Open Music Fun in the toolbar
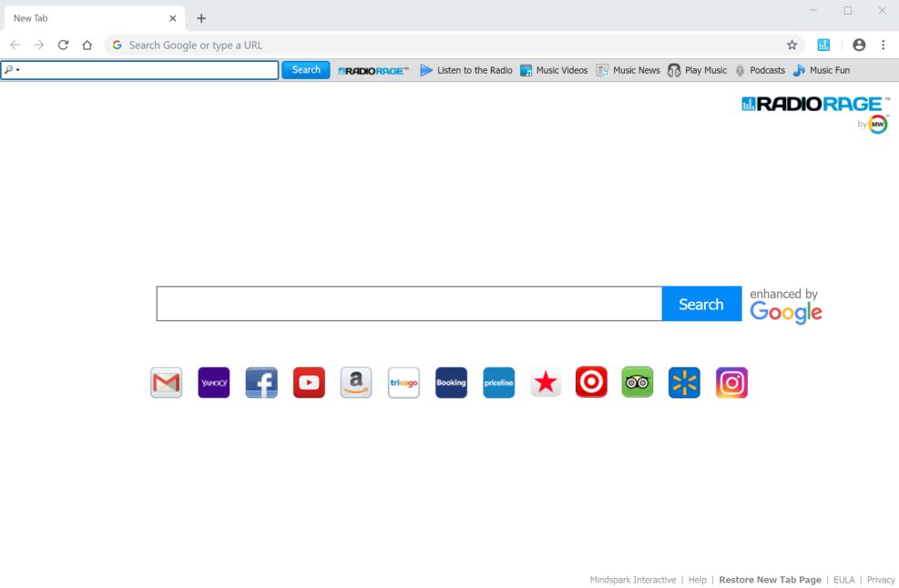 tap(822, 70)
